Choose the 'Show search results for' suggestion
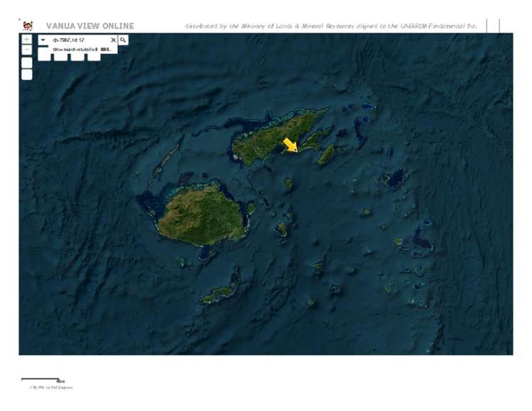The width and height of the screenshot is (532, 411). pyautogui.click(x=82, y=50)
